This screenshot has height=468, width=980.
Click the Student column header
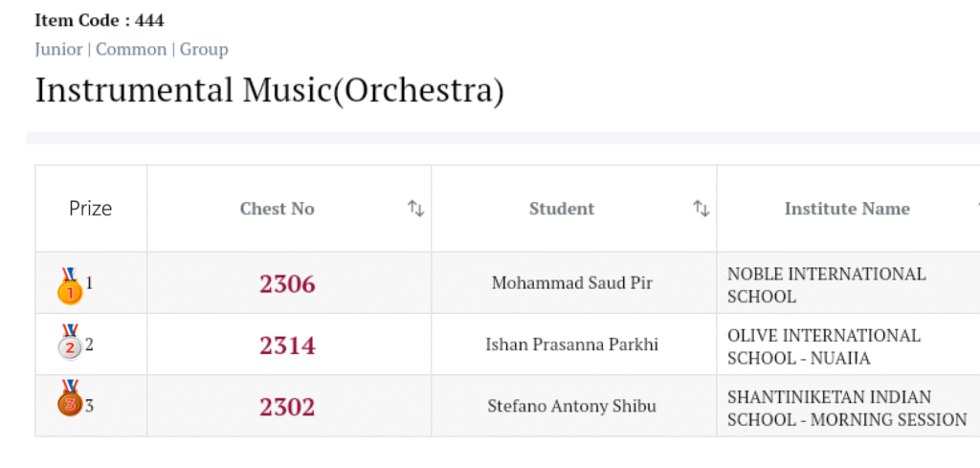tap(562, 209)
